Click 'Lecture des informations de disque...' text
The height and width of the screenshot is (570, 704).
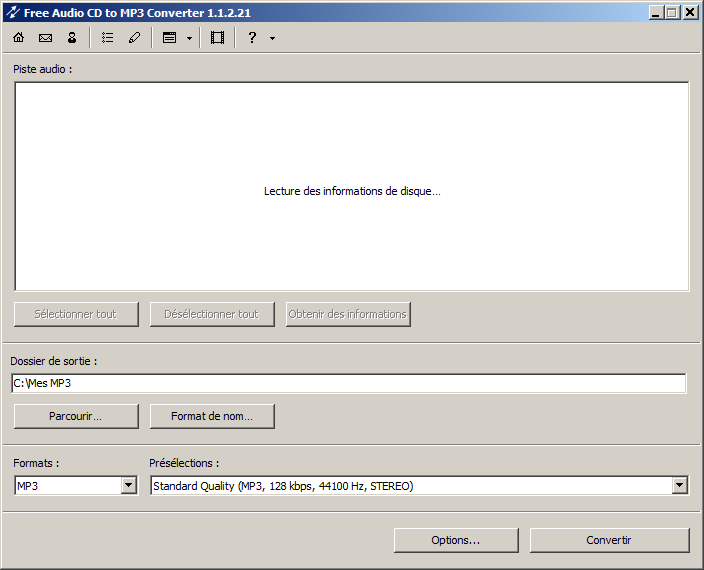tap(352, 191)
